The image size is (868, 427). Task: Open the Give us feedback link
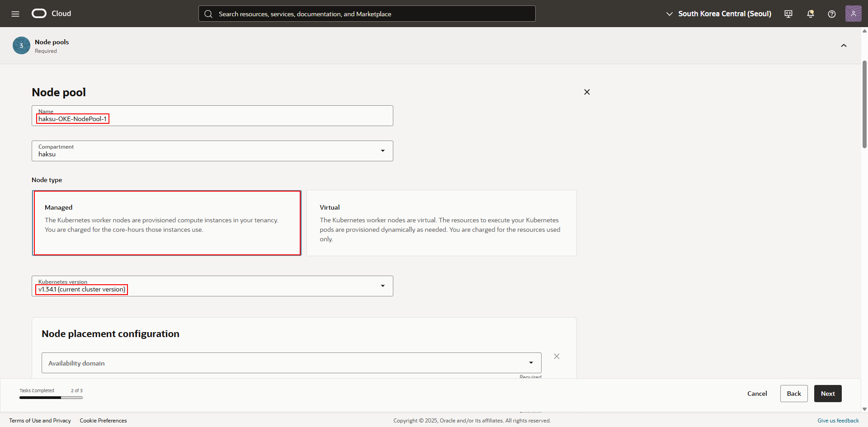838,421
